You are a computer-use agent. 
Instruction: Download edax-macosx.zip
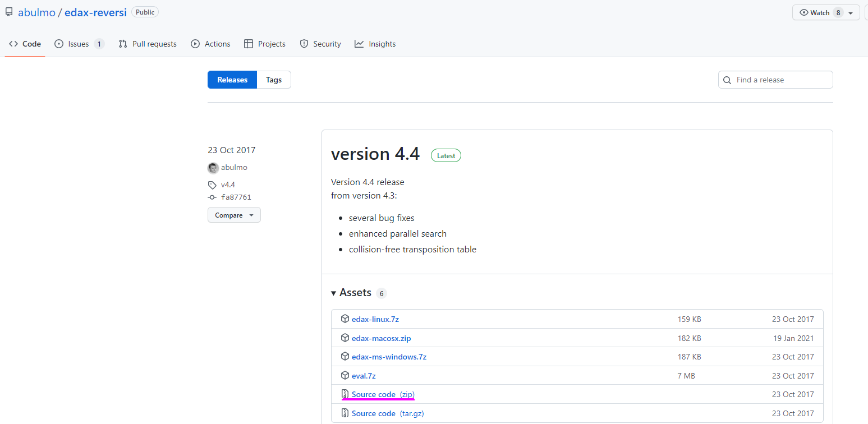click(x=382, y=338)
